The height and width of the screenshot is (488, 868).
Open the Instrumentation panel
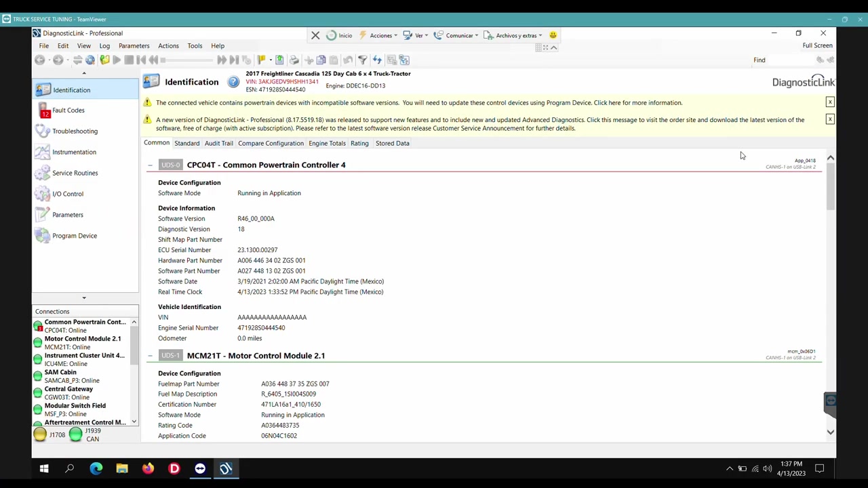point(74,152)
